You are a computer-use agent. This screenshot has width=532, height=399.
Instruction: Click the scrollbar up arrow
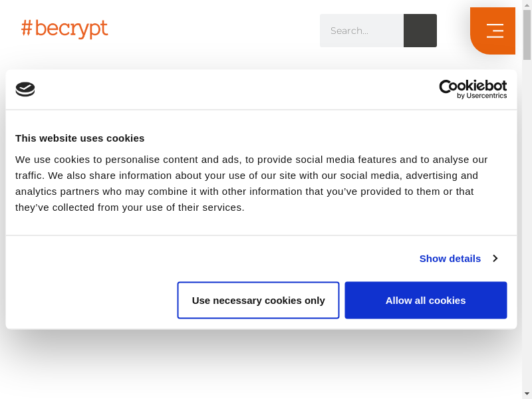coord(527,5)
